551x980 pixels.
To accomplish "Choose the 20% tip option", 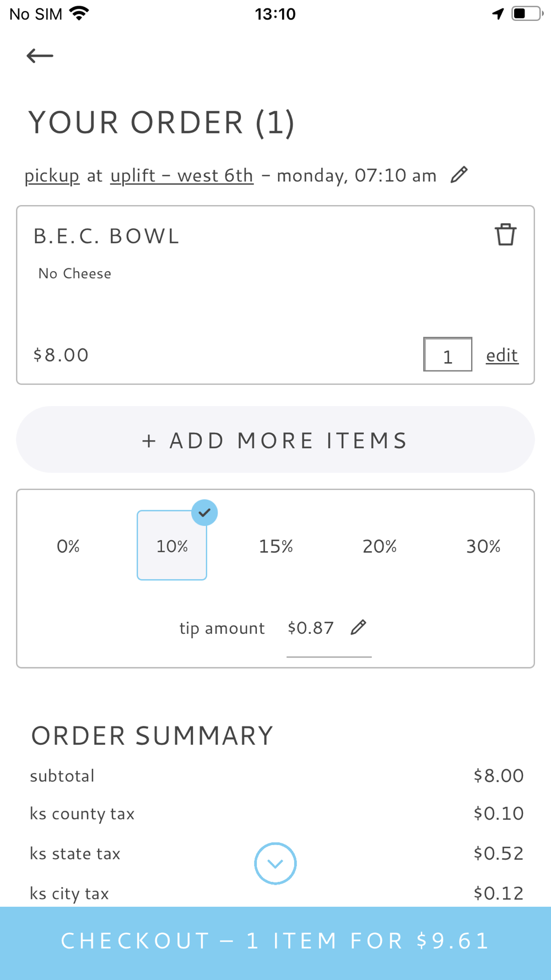I will [379, 546].
